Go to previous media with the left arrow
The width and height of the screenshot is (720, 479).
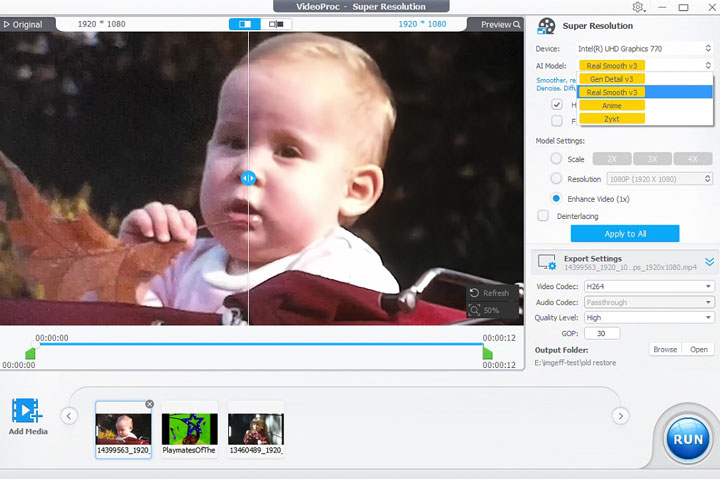click(x=69, y=416)
